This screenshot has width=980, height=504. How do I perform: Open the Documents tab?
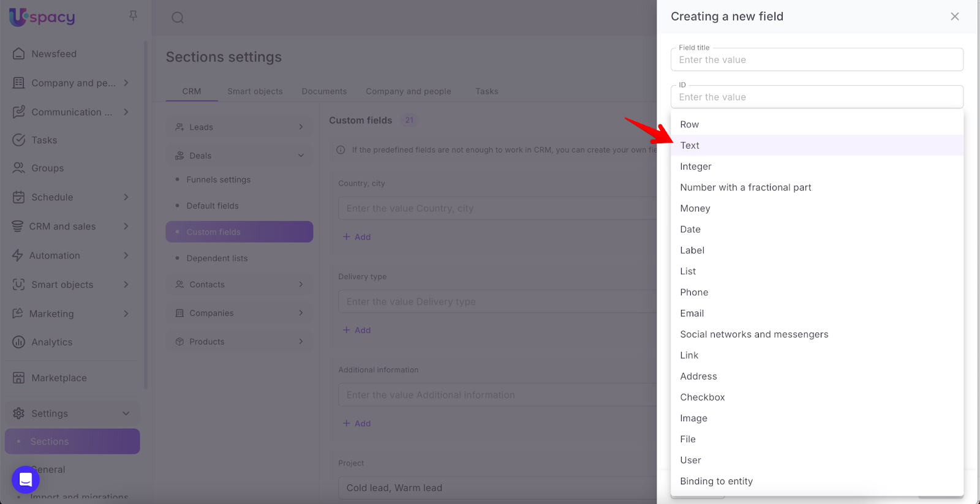coord(324,91)
